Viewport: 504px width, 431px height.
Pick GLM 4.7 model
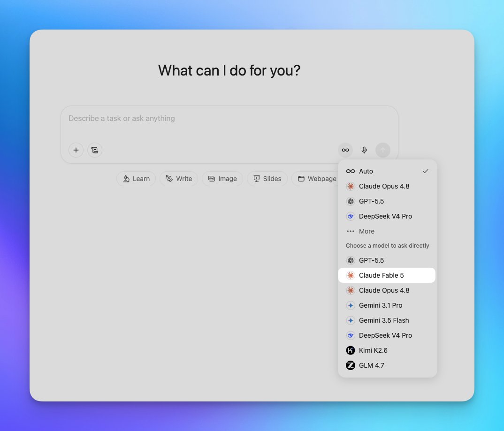click(387, 365)
